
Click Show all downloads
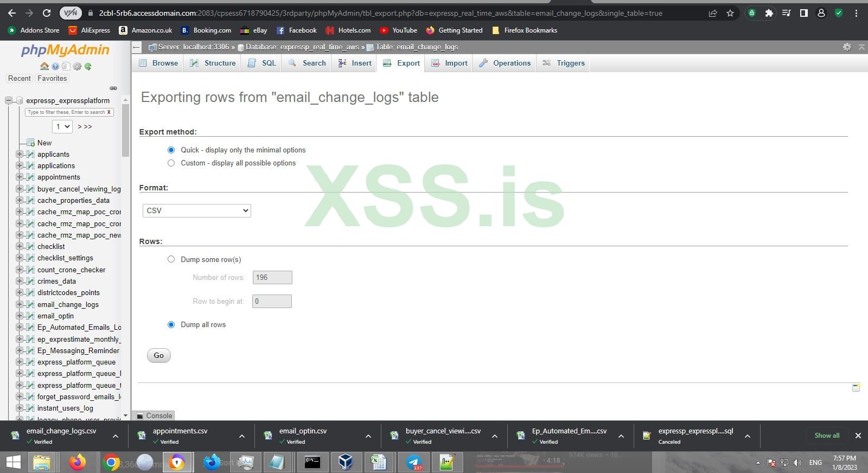click(x=827, y=436)
